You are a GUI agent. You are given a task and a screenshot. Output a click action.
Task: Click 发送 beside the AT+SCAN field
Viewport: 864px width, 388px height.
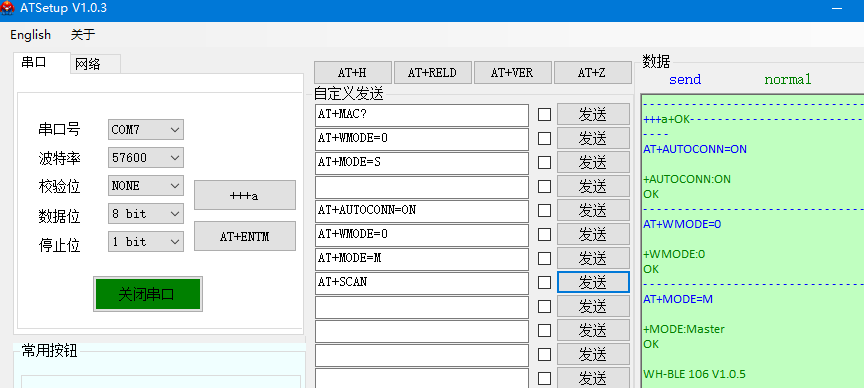point(593,283)
